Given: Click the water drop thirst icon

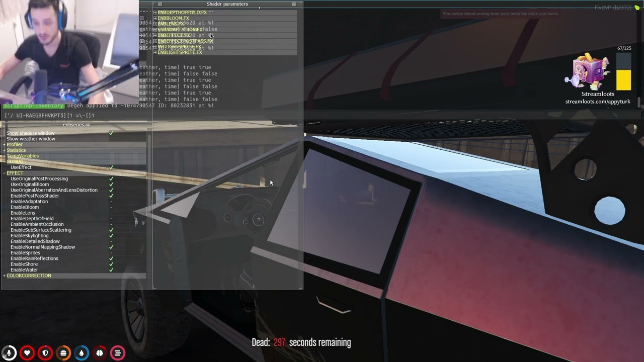Looking at the screenshot, I should click(82, 353).
